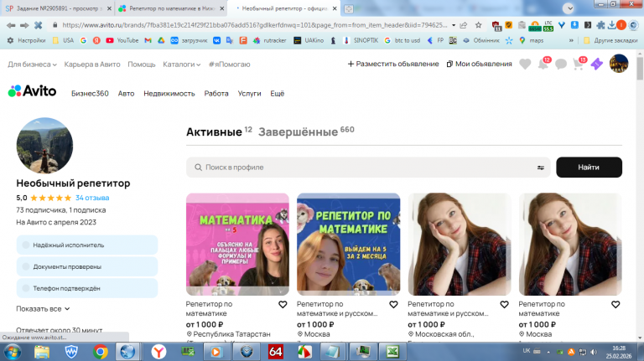Open pink МАТЕМАТИКА listing thumbnail
Image resolution: width=644 pixels, height=361 pixels.
point(237,244)
